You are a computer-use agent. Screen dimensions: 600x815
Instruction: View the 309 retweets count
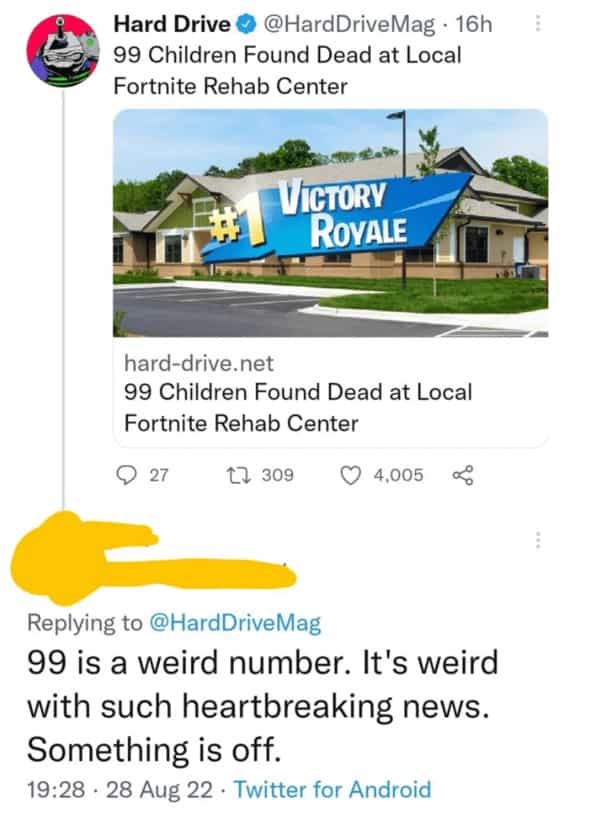point(278,475)
